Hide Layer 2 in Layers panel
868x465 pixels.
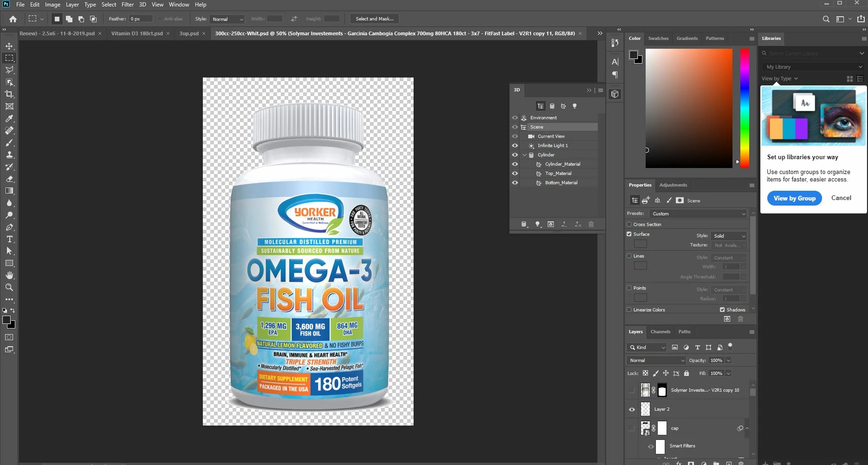point(632,409)
